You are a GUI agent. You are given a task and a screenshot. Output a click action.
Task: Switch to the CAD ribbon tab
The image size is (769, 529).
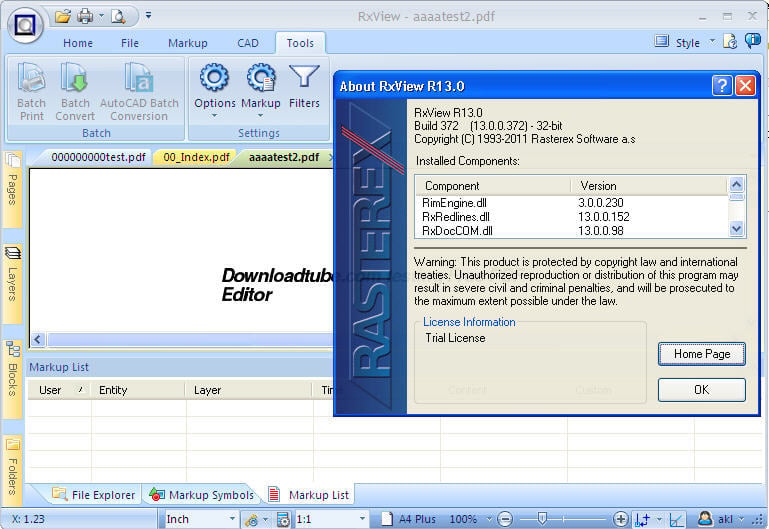(x=248, y=43)
